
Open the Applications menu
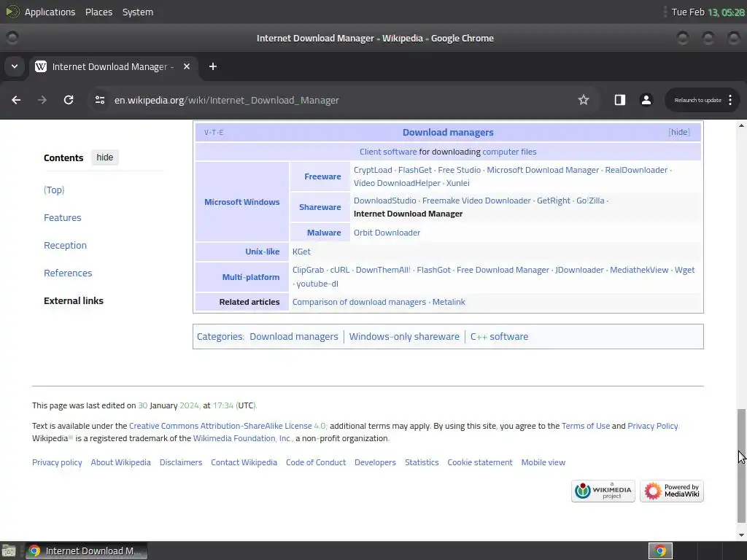point(50,12)
